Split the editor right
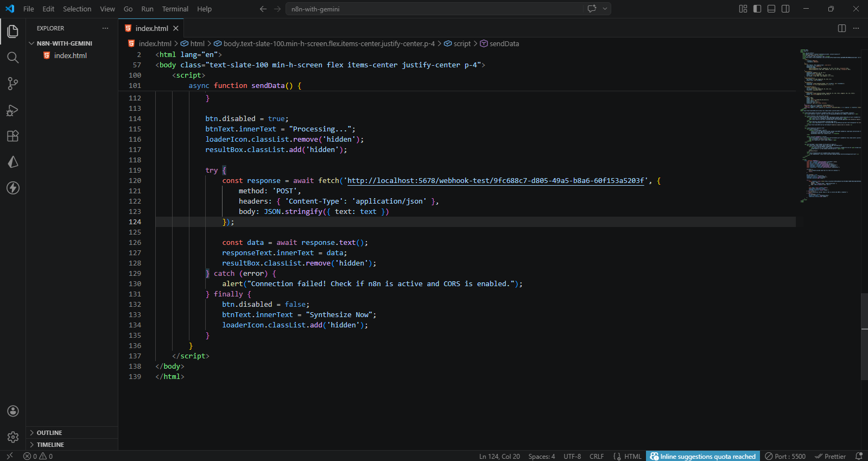This screenshot has width=868, height=461. click(842, 28)
